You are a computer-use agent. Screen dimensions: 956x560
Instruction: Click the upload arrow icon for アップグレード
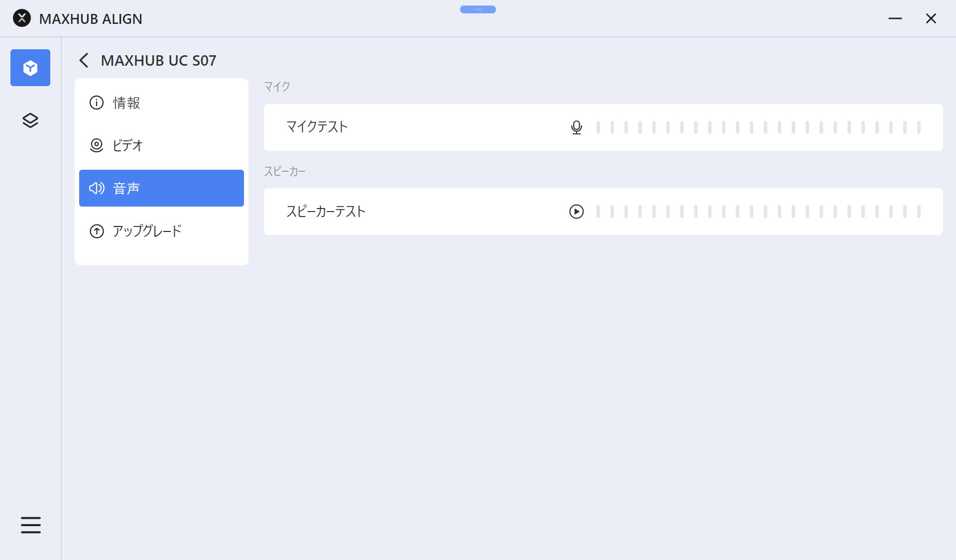click(x=97, y=231)
